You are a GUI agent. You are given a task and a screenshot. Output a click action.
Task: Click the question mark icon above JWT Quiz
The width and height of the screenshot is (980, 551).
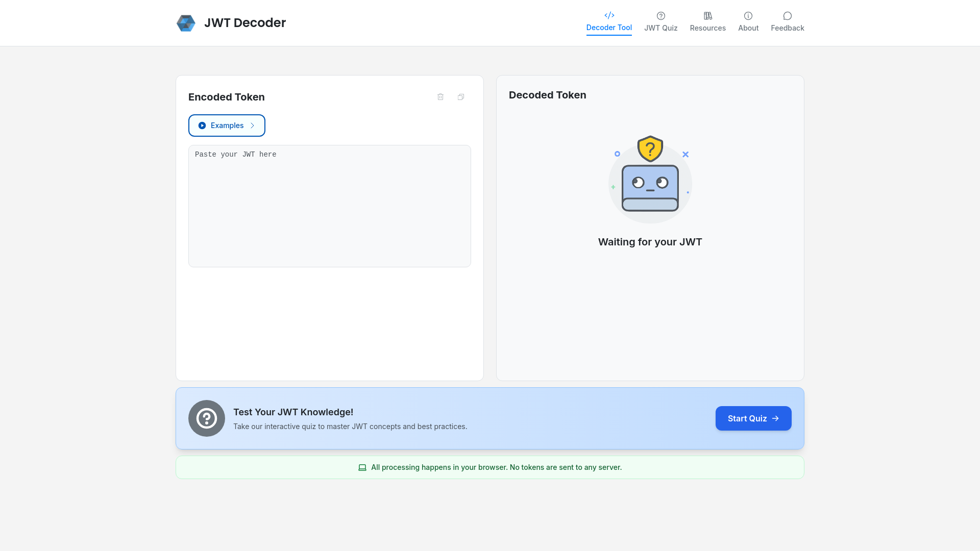pyautogui.click(x=661, y=16)
